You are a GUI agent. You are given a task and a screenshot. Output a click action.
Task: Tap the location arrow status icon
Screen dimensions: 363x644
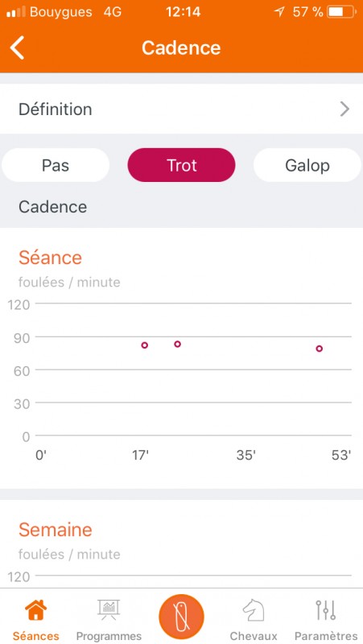tap(279, 12)
